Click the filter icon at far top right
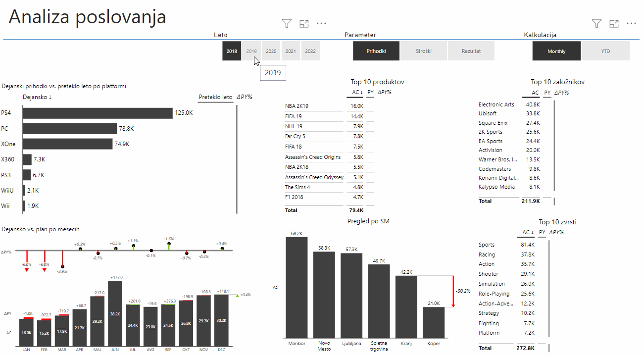Screen dimensions: 644x356 [x=596, y=23]
